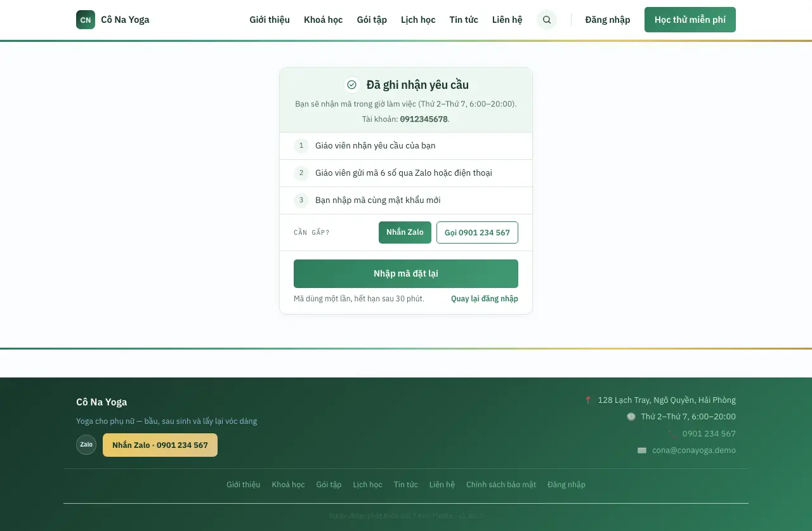Click footer link Đăng nhập

tap(566, 485)
